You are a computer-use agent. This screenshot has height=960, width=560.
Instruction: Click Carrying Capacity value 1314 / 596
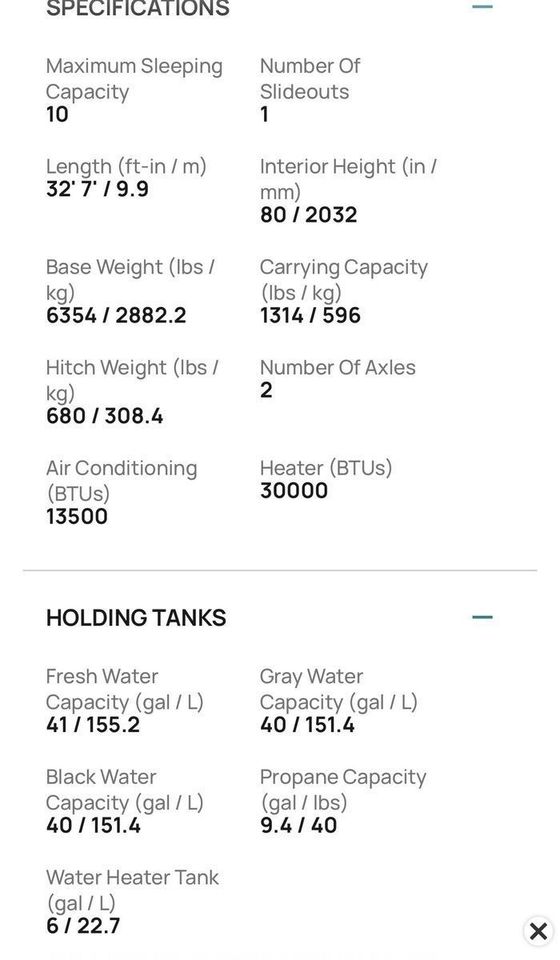tap(310, 315)
